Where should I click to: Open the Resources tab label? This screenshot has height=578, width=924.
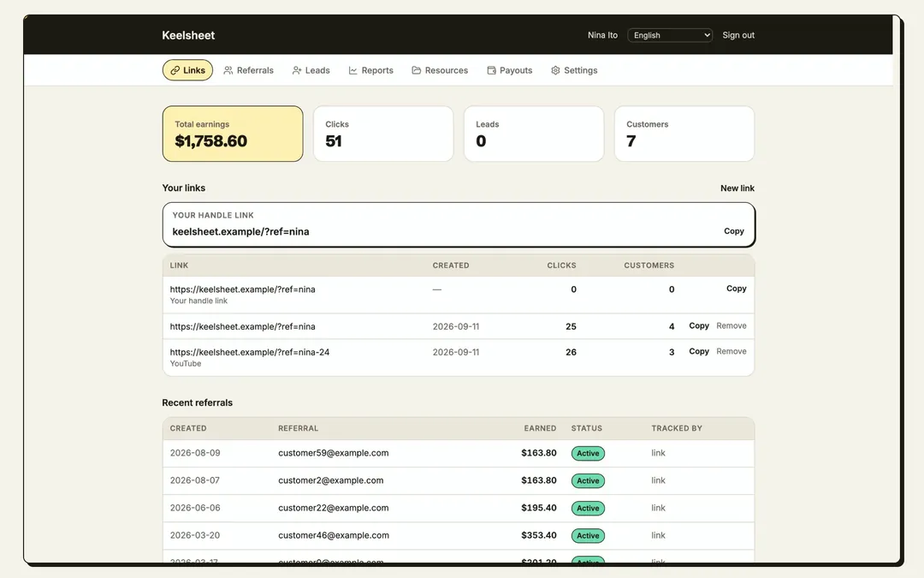pos(446,70)
